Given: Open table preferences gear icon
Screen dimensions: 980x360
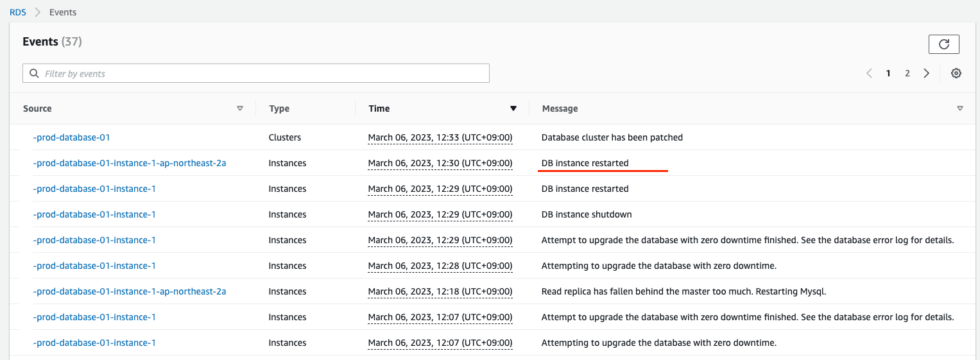Looking at the screenshot, I should click(x=956, y=73).
